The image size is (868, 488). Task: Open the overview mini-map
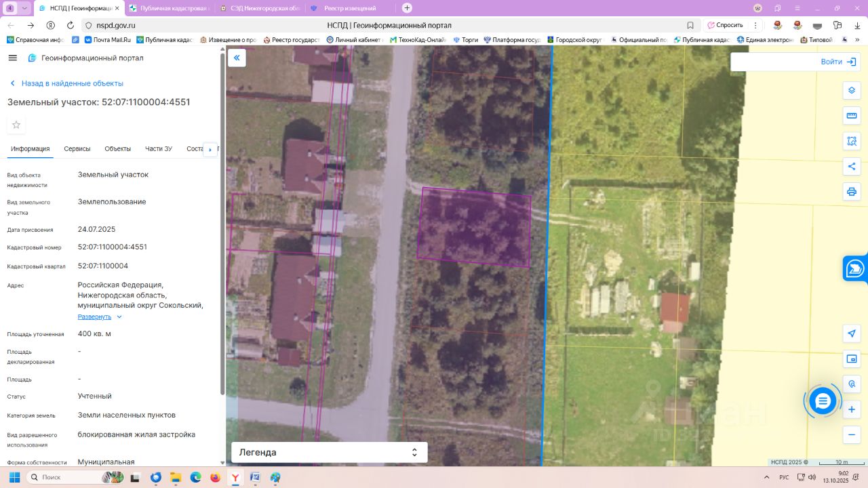tap(852, 359)
